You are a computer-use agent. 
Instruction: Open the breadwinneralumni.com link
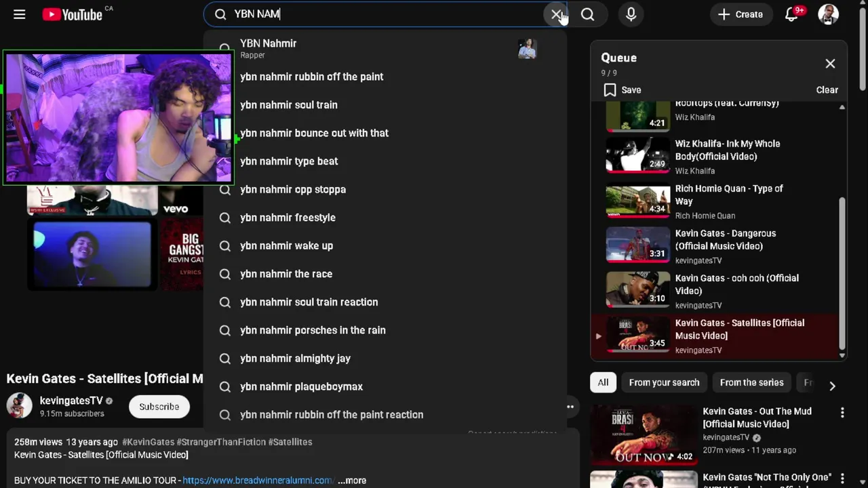pos(258,481)
